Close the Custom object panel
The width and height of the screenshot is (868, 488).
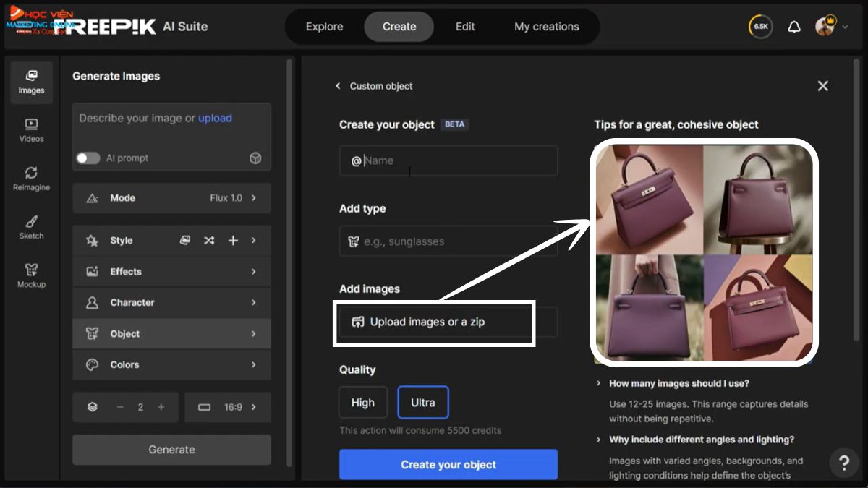point(822,86)
